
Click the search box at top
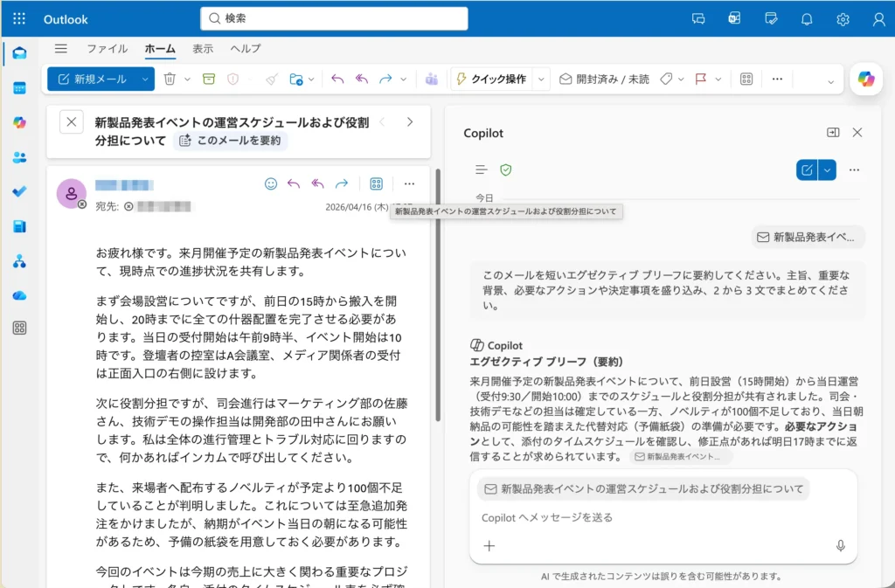[x=334, y=18]
